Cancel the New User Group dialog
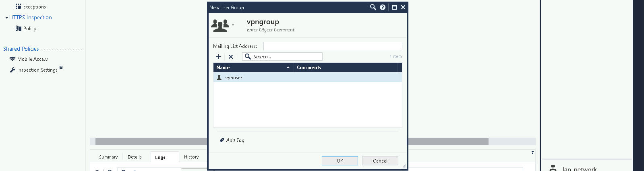 [x=380, y=161]
